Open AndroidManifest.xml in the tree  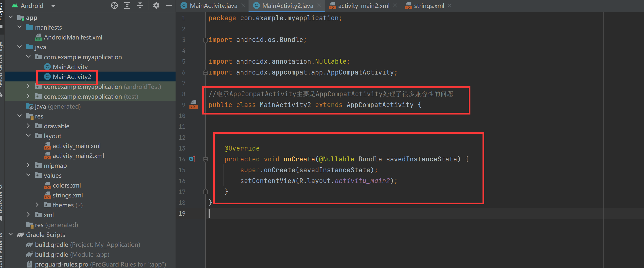click(x=73, y=37)
